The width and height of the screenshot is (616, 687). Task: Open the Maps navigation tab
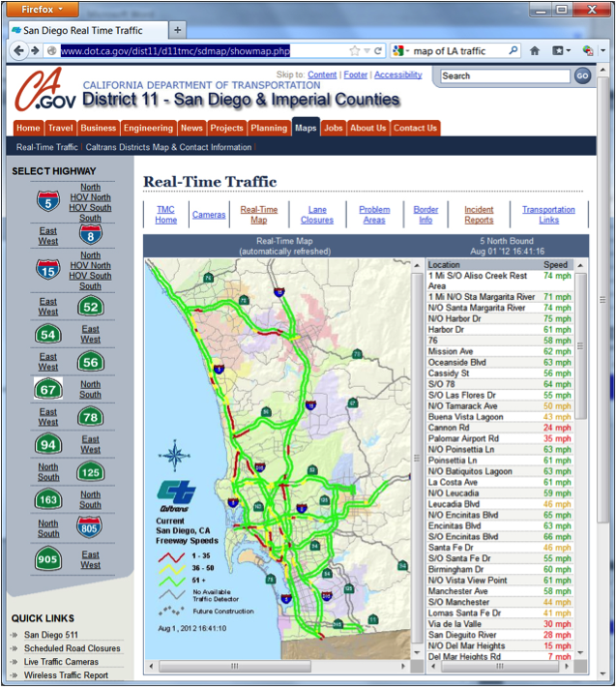point(306,128)
